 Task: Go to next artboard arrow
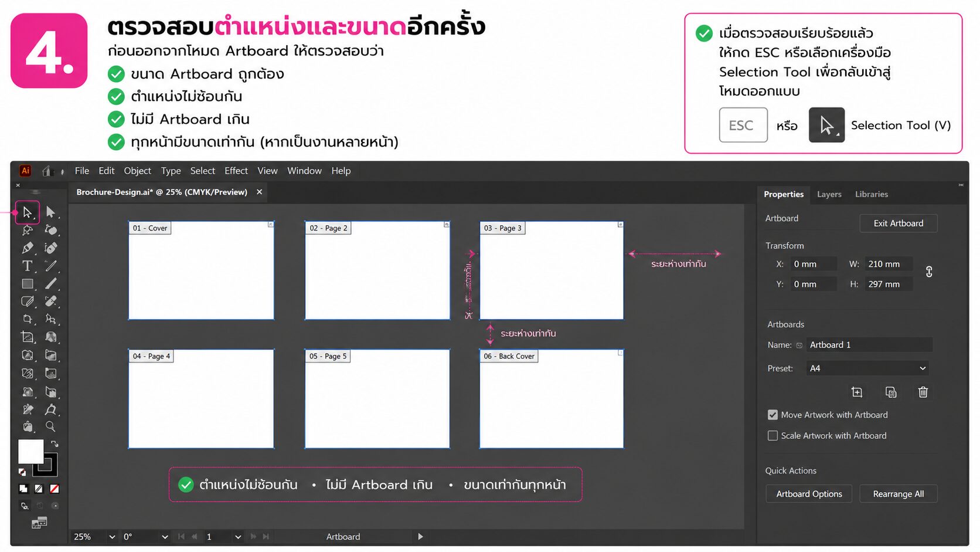(x=253, y=537)
